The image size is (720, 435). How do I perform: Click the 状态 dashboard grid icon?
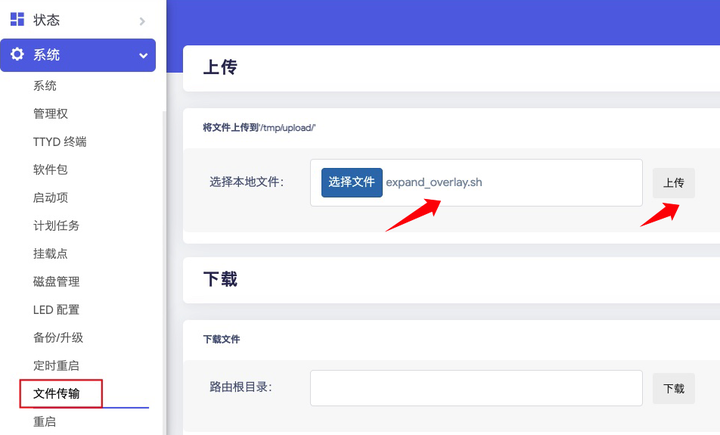(x=17, y=19)
